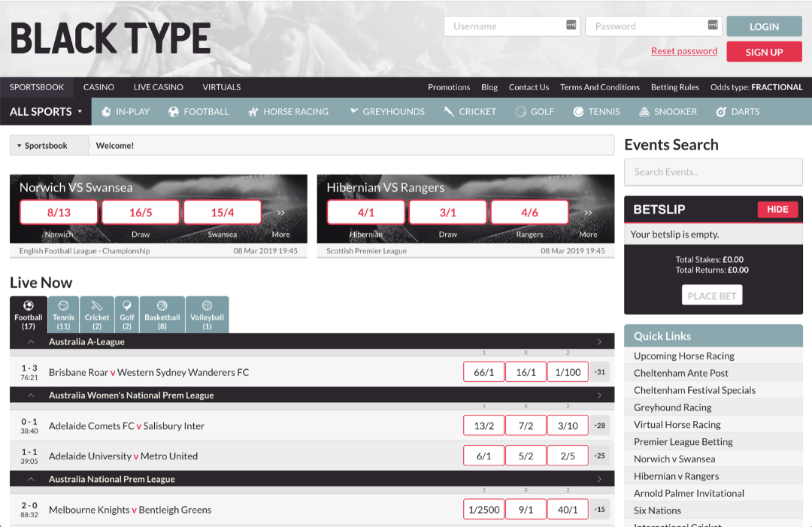Select Swansea win odds 15/4

(222, 212)
